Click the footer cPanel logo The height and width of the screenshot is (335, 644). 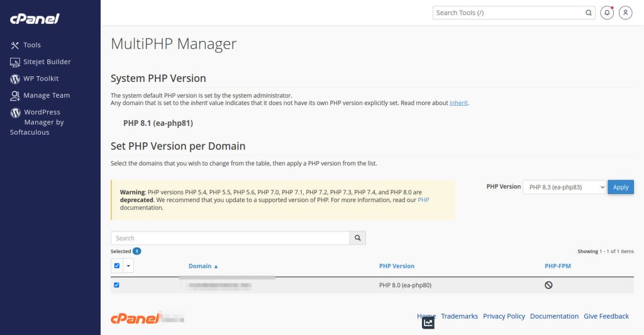[x=135, y=318]
